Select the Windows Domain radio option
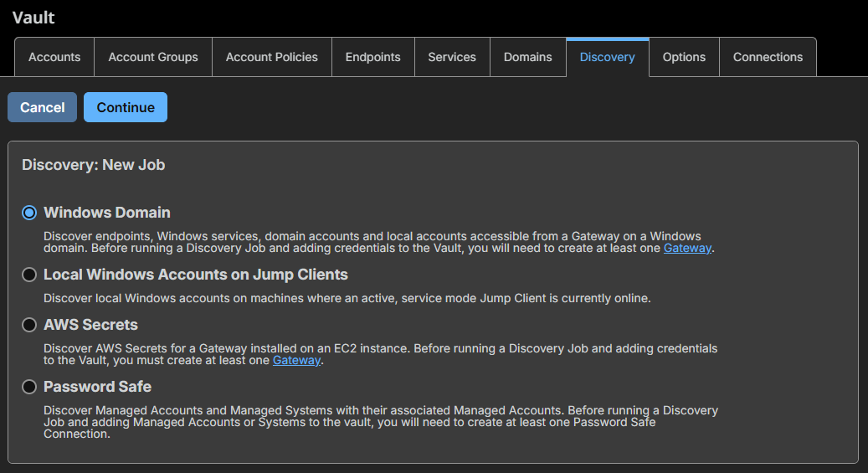Screen dimensions: 868x473 (29, 213)
